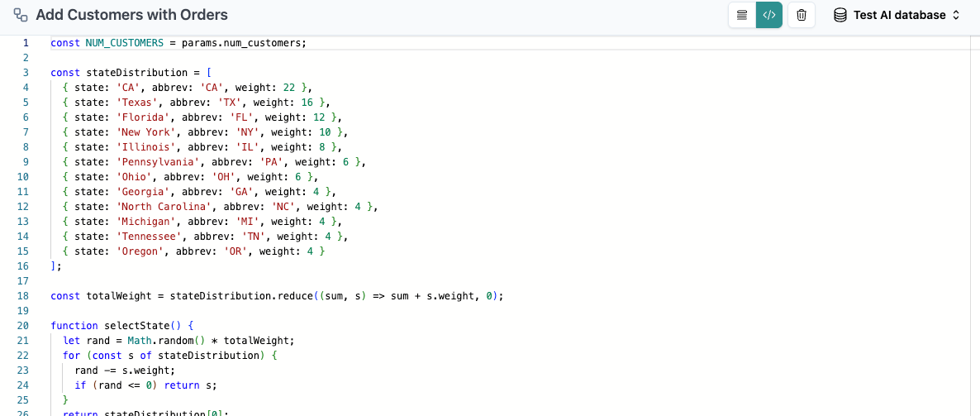The image size is (980, 416).
Task: Click the up-down chevron next to database name
Action: point(957,15)
